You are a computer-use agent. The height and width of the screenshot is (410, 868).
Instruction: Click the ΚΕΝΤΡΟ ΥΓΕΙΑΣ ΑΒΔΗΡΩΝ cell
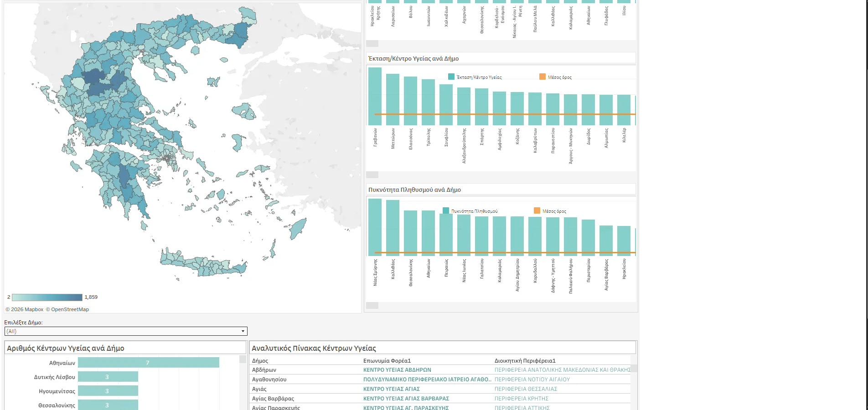pyautogui.click(x=397, y=370)
